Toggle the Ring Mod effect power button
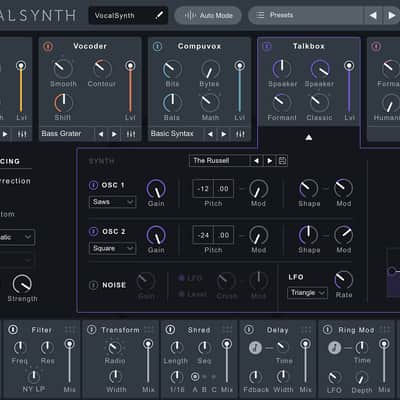The height and width of the screenshot is (400, 400). (327, 330)
